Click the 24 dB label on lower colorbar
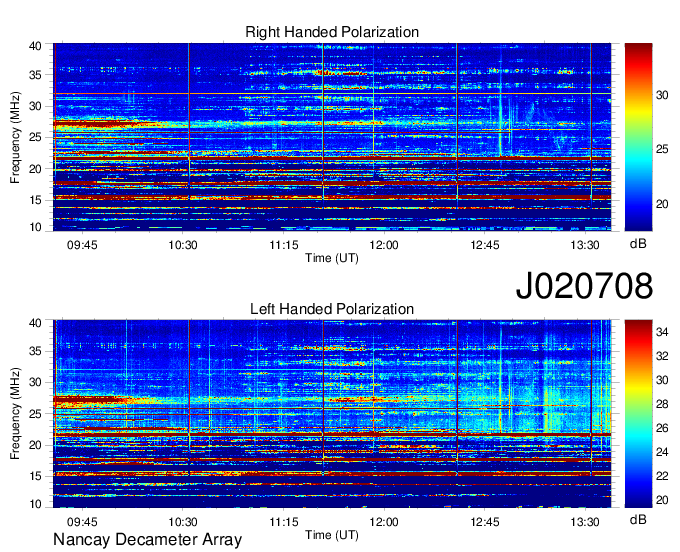The width and height of the screenshot is (680, 552). [x=662, y=452]
